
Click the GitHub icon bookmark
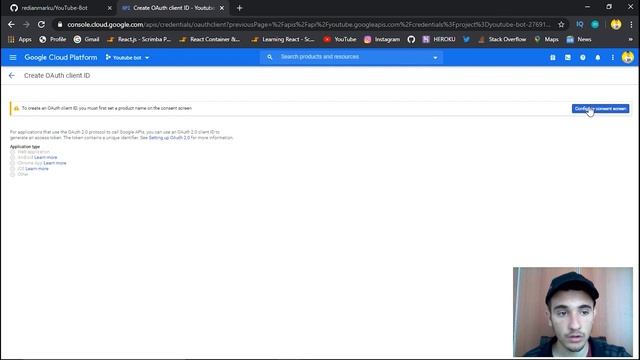pos(411,40)
